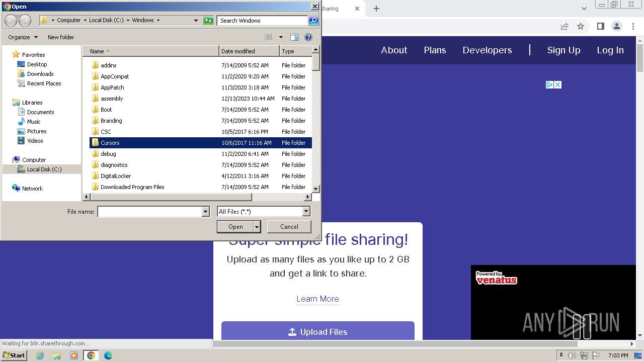Open the All Files (*.*) type dropdown
Image resolution: width=644 pixels, height=362 pixels.
(x=264, y=212)
